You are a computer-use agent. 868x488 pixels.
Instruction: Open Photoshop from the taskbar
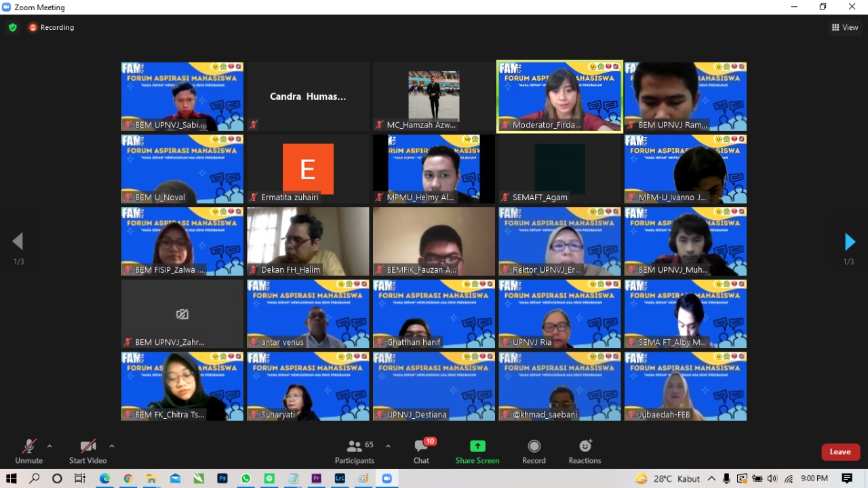222,478
